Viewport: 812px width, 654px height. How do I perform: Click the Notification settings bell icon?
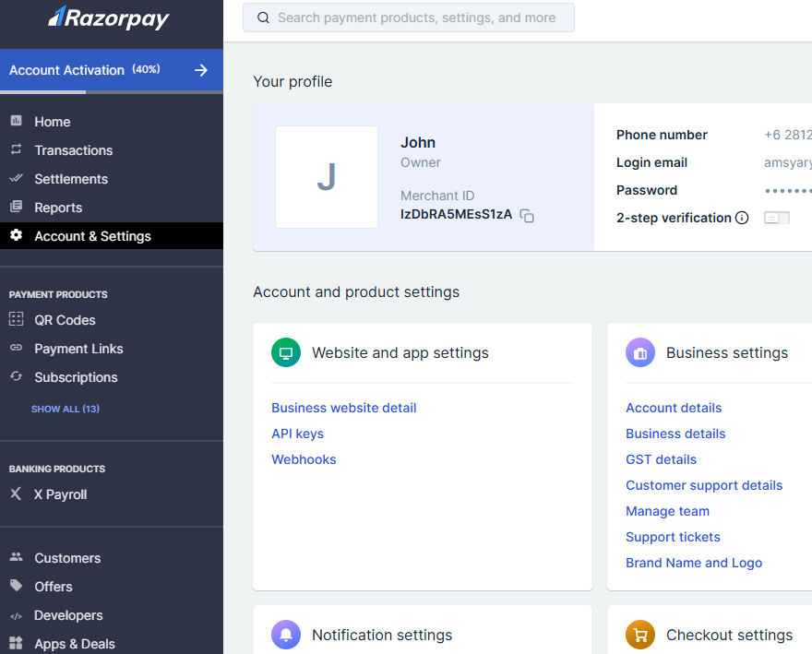(286, 635)
